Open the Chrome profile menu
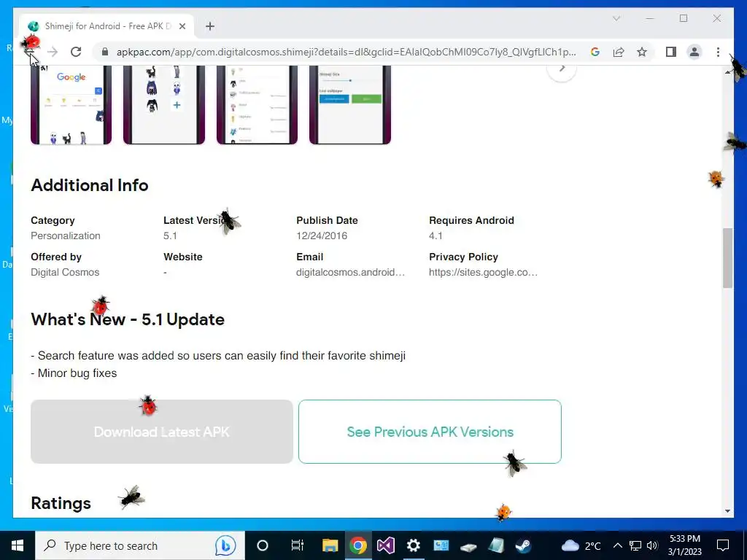This screenshot has height=560, width=747. (694, 52)
